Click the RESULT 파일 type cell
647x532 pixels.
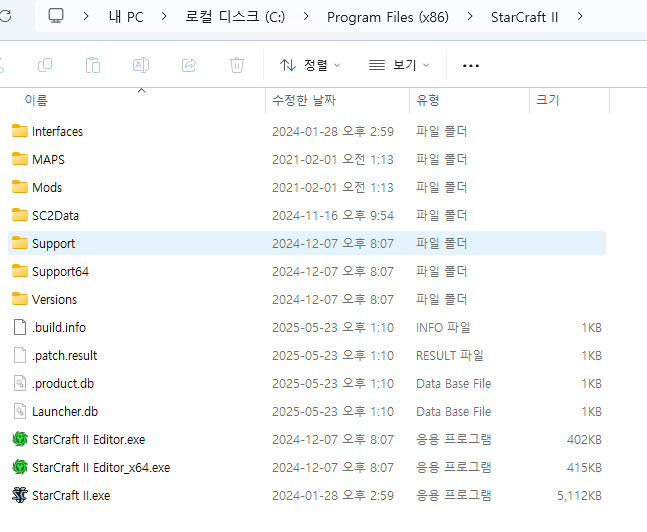pos(449,355)
